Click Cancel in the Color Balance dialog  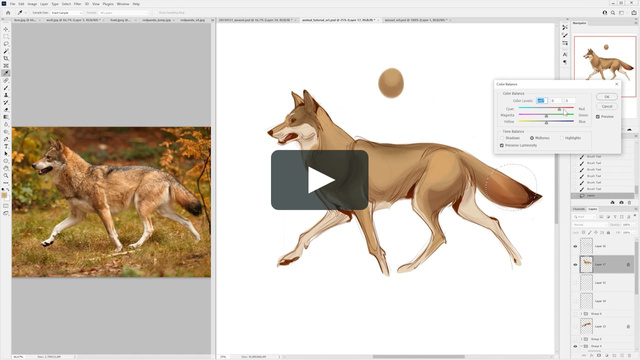point(607,106)
